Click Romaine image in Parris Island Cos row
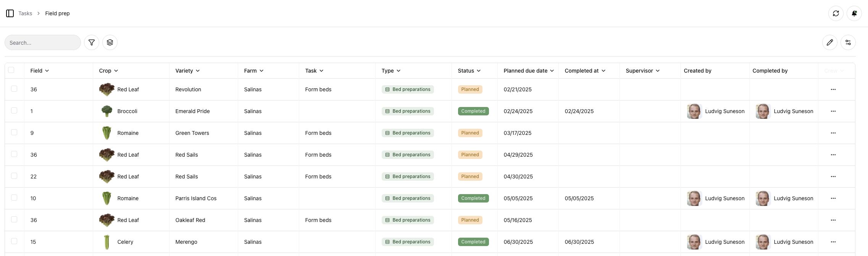 pyautogui.click(x=107, y=198)
